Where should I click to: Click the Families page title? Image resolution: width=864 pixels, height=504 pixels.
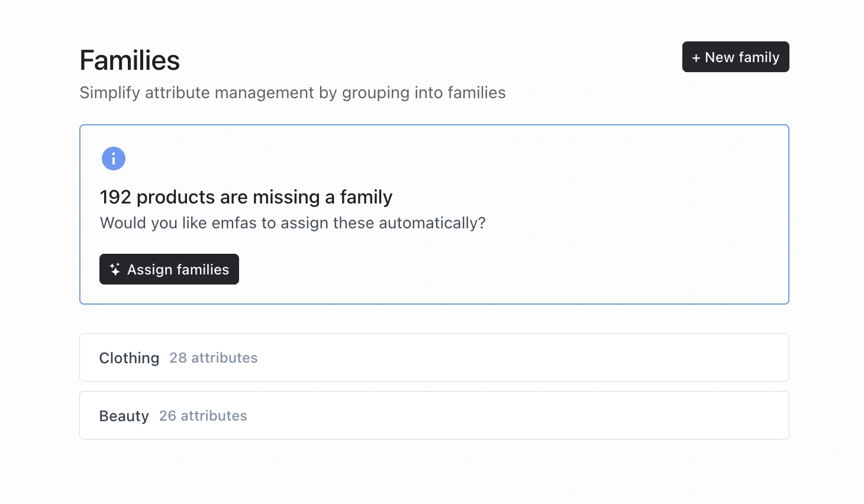tap(129, 60)
